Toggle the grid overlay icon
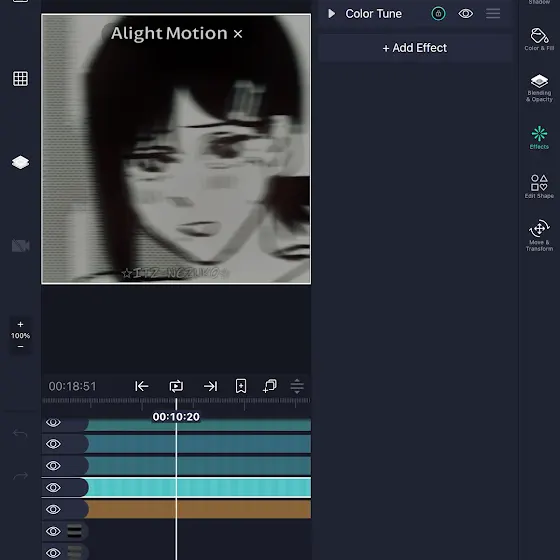The image size is (560, 560). 20,79
